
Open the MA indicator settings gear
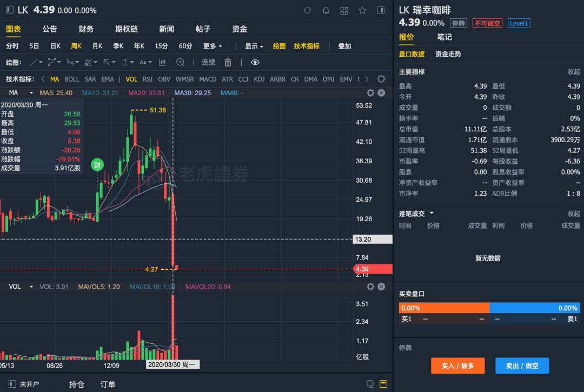(370, 93)
